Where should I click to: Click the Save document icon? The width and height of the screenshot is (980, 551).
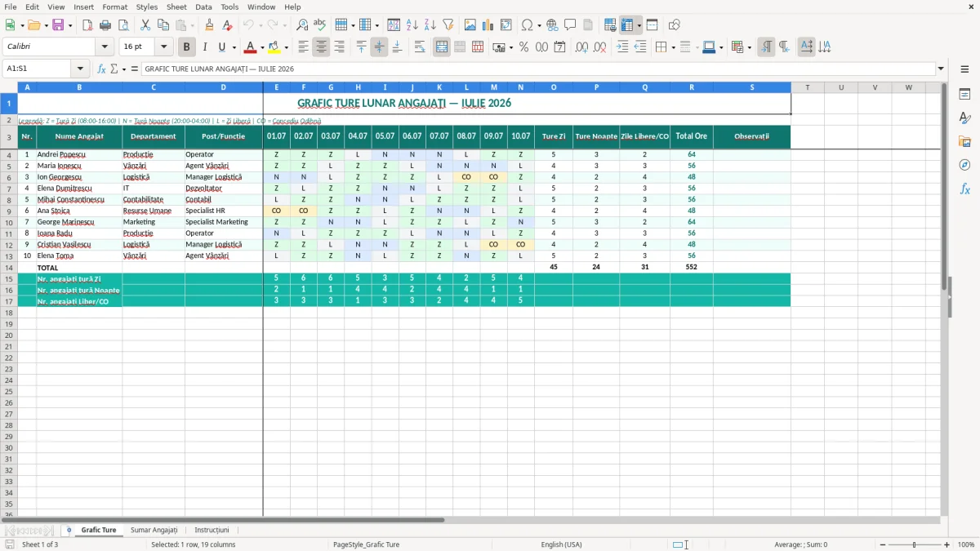click(58, 25)
